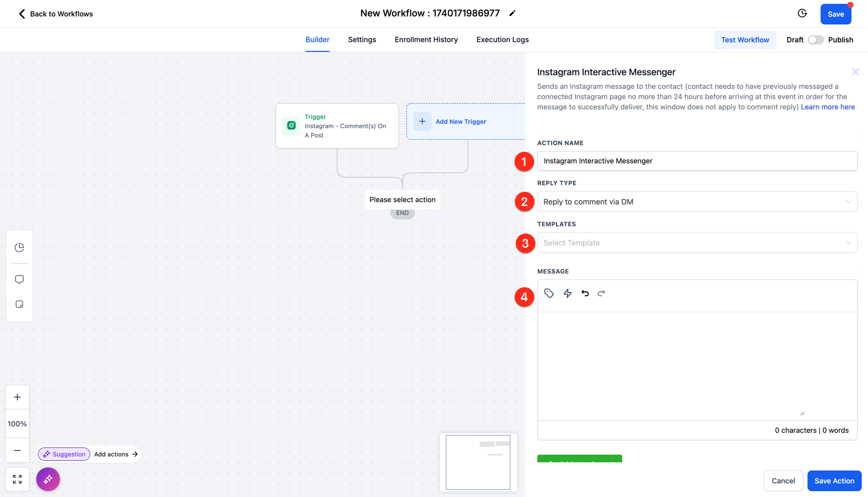Viewport: 868px width, 497px height.
Task: Open the Reply Type dropdown
Action: click(x=697, y=202)
